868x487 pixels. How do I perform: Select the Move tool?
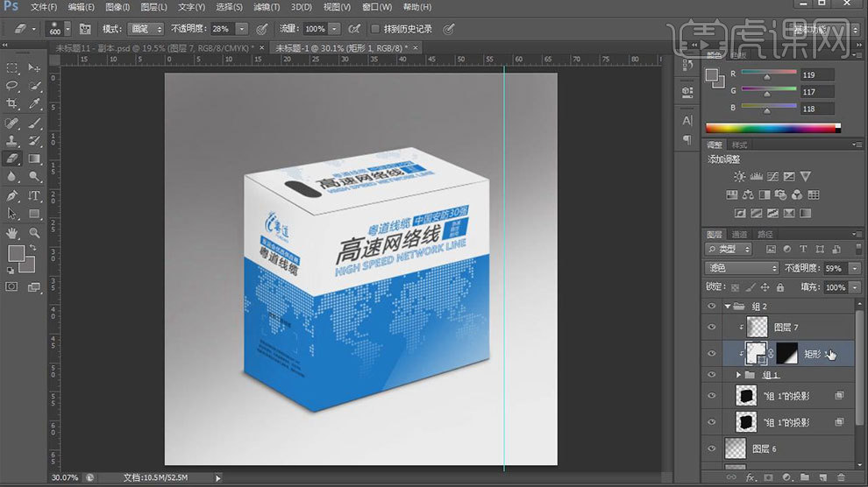click(x=34, y=68)
